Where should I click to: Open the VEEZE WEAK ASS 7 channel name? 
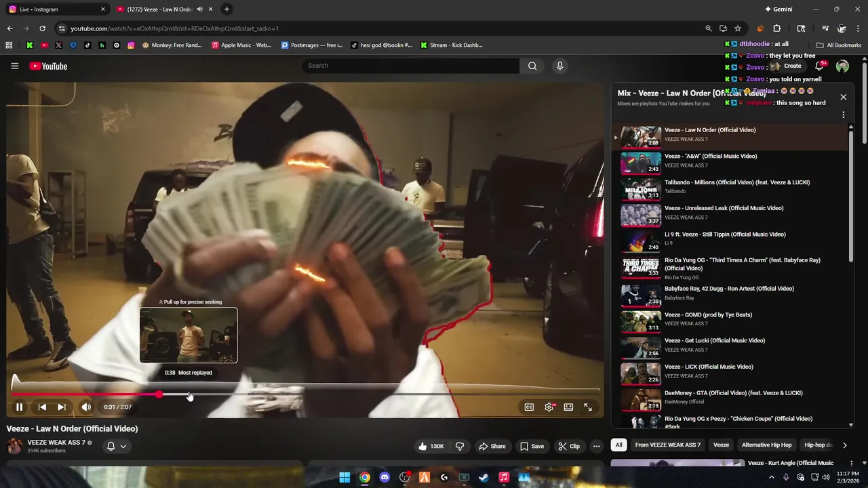(x=56, y=443)
